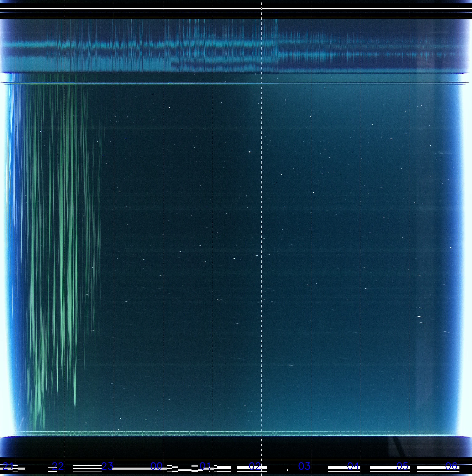The image size is (472, 476).
Task: Click the 22 hour label
Action: pos(58,466)
